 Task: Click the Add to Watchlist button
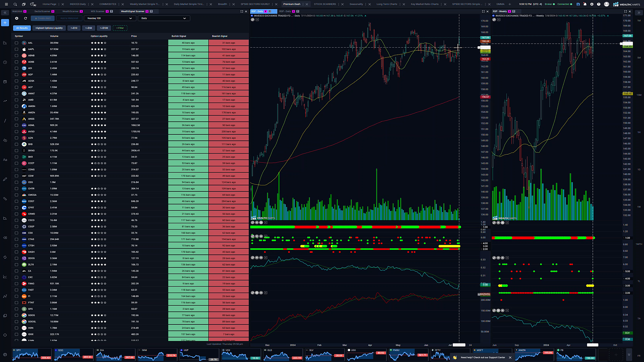tap(69, 18)
